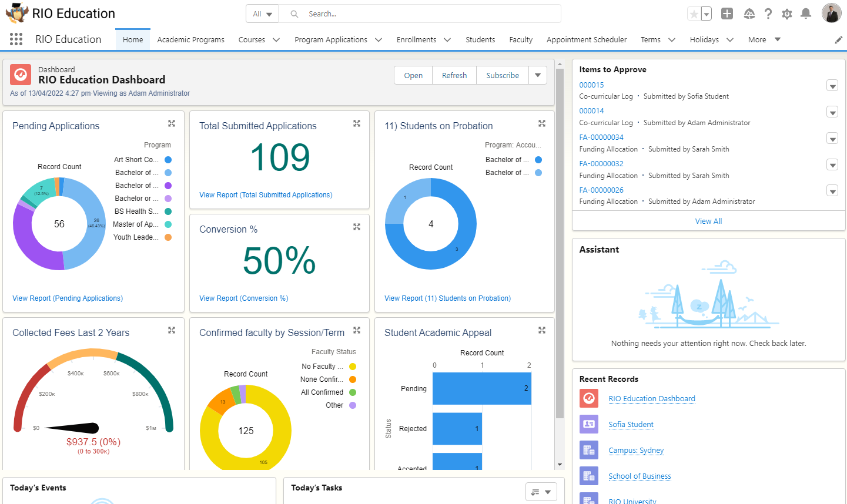The width and height of the screenshot is (847, 504).
Task: Open the search scope All dropdown
Action: point(262,14)
